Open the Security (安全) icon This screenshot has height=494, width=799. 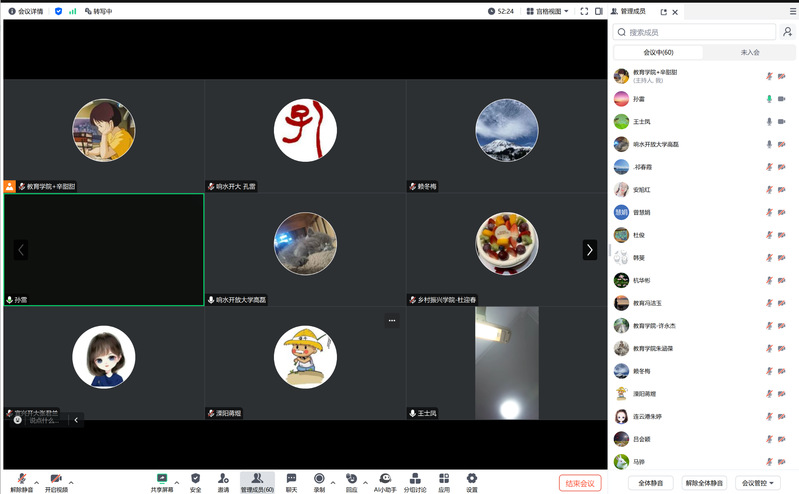click(195, 482)
